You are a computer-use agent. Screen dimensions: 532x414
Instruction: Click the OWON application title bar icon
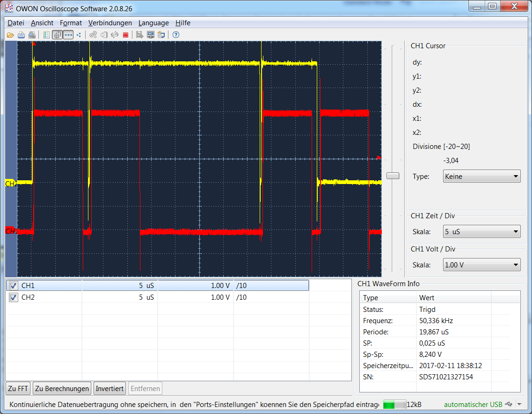point(9,8)
